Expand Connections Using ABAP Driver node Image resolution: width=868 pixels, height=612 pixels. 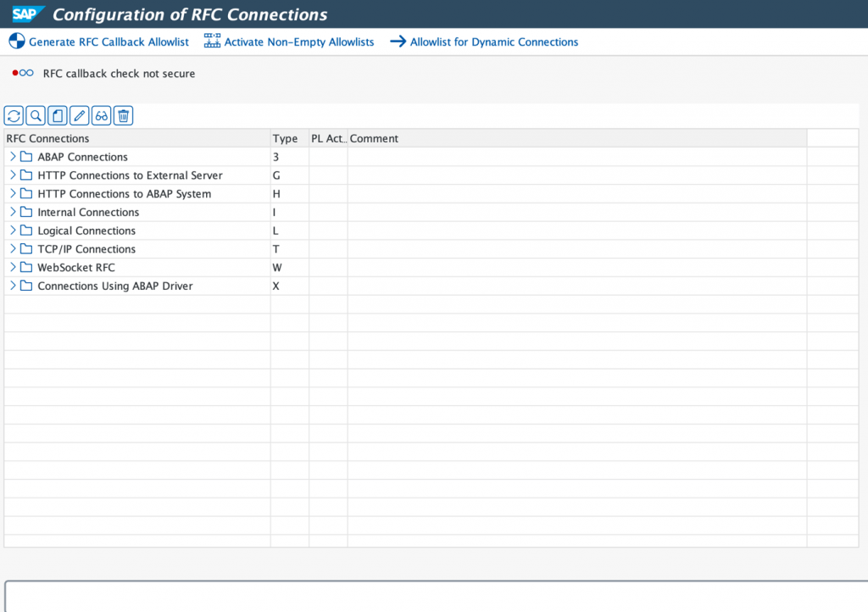[x=13, y=286]
